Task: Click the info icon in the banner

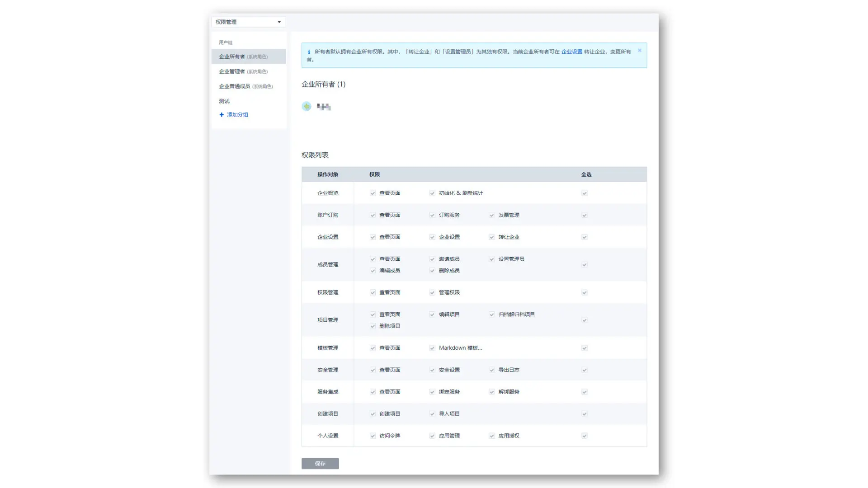Action: [x=309, y=52]
